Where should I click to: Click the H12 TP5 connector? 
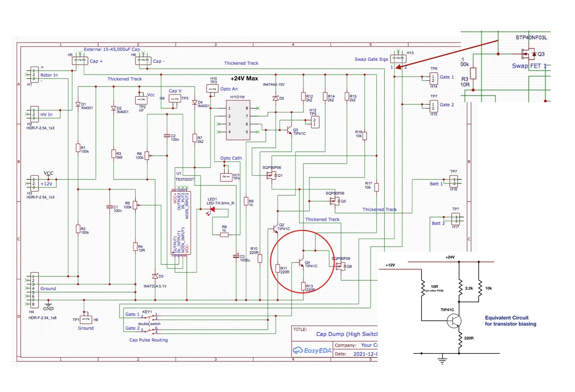(x=315, y=122)
